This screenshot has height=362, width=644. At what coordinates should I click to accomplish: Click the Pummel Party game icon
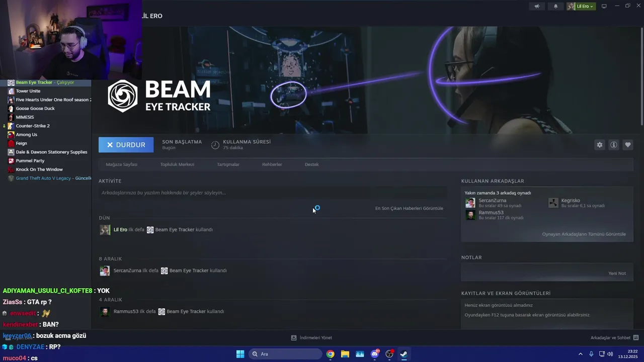(x=11, y=160)
